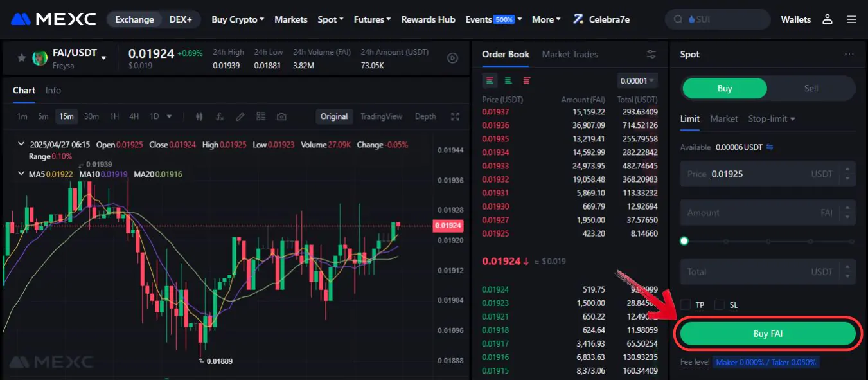This screenshot has width=868, height=380.
Task: Click the Buy FAI button
Action: coord(768,334)
